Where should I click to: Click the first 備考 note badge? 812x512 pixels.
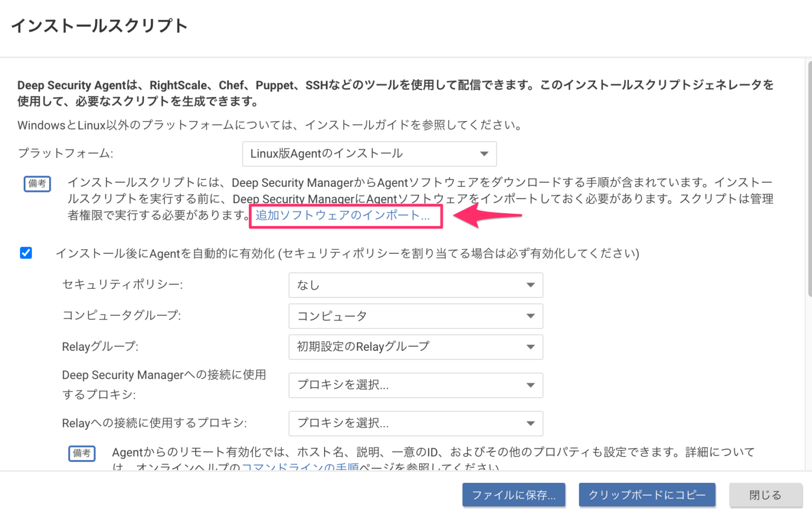[x=37, y=184]
